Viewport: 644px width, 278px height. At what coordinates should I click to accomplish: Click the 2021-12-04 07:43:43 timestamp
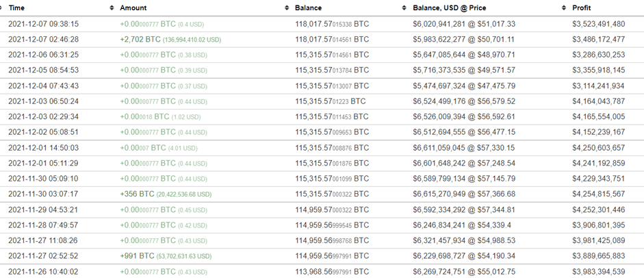[43, 86]
